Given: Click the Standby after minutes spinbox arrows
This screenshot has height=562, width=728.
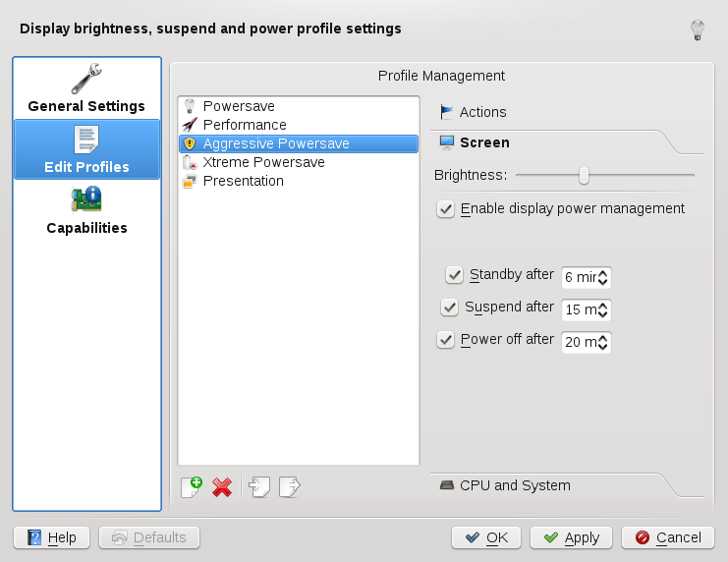Looking at the screenshot, I should [603, 278].
